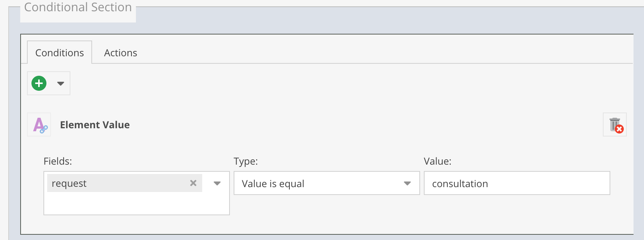Viewport: 644px width, 240px height.
Task: Select the Conditions tab
Action: [60, 53]
